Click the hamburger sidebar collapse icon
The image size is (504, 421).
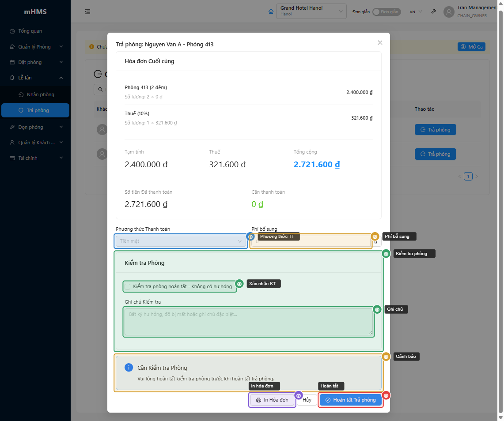tap(87, 12)
